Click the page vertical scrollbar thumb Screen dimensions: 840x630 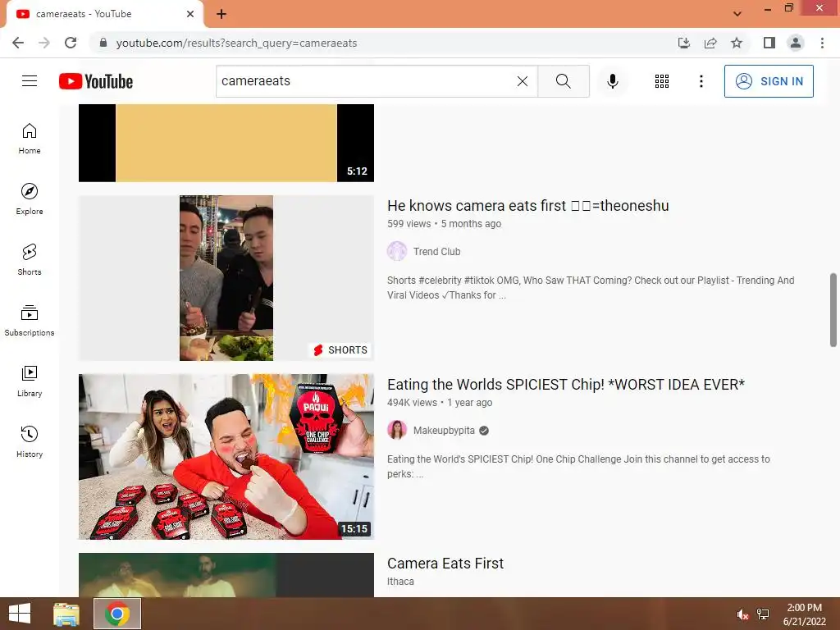[833, 309]
